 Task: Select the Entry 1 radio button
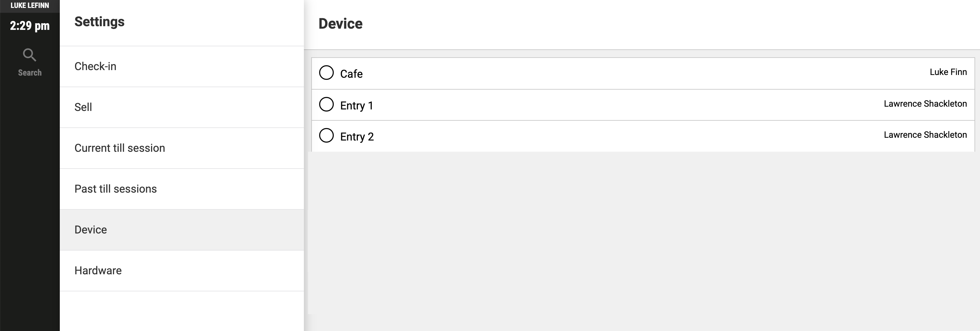[326, 104]
